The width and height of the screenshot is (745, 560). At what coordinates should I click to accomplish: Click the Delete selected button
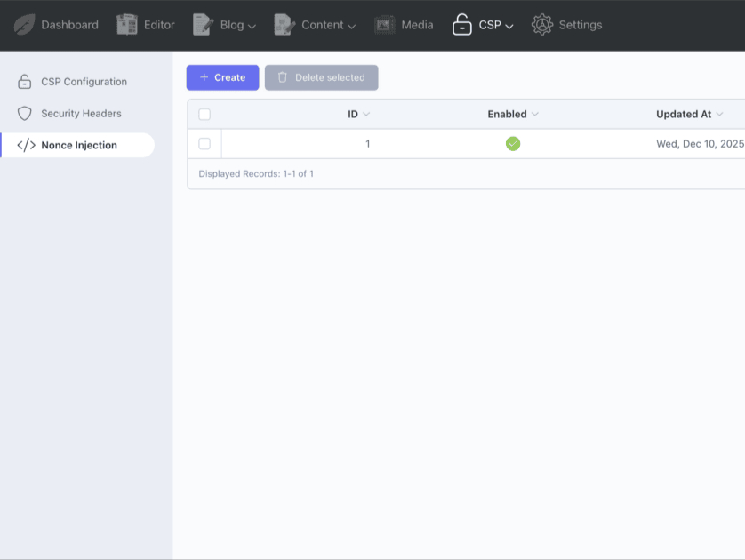tap(321, 77)
